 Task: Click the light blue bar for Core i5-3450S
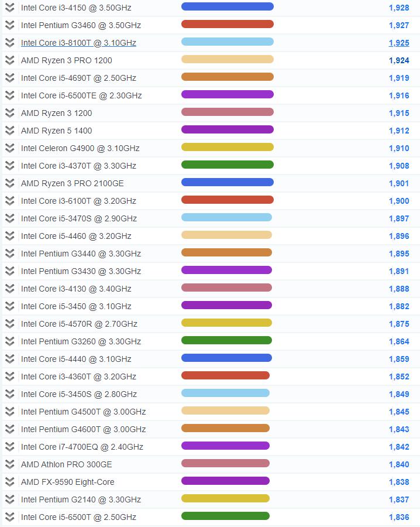point(225,393)
